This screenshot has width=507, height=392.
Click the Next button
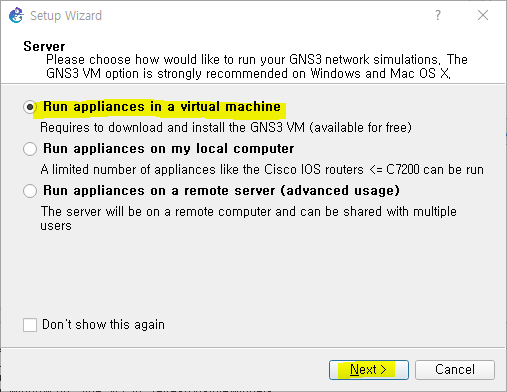[369, 370]
